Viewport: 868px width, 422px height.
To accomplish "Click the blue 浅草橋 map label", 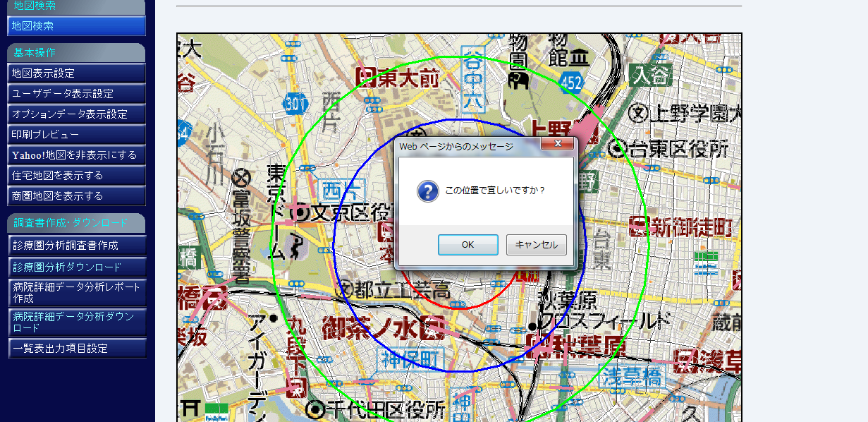I will point(630,377).
